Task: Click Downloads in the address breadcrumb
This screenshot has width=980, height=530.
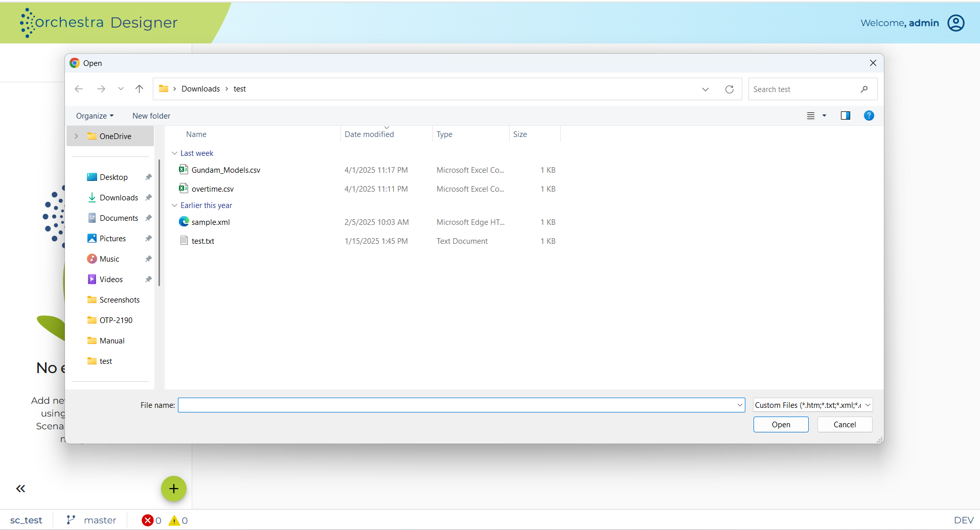Action: pos(200,89)
